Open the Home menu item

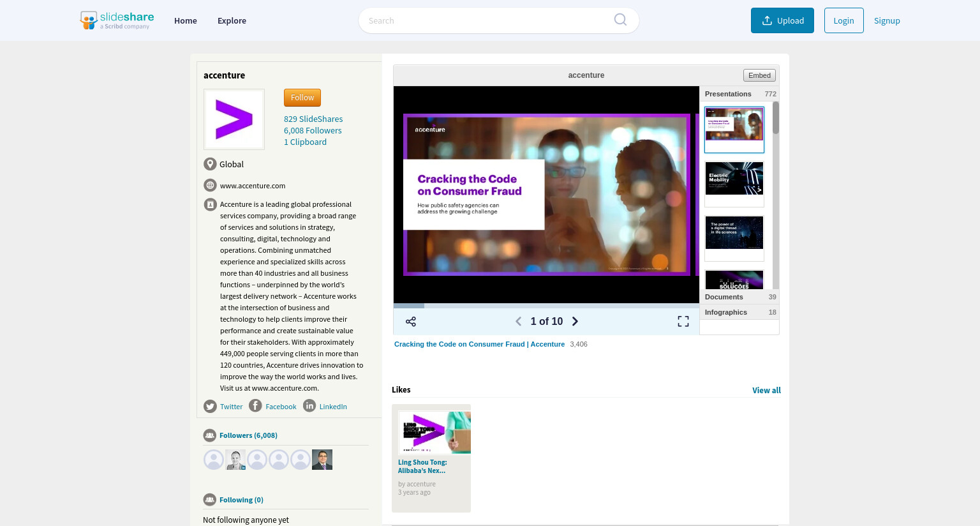pos(186,20)
